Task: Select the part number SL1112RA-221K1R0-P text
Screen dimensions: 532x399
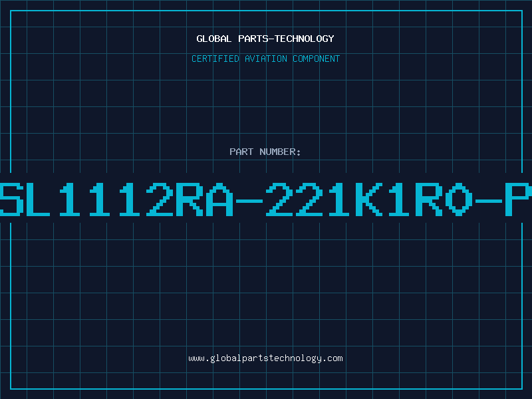Action: click(x=266, y=199)
